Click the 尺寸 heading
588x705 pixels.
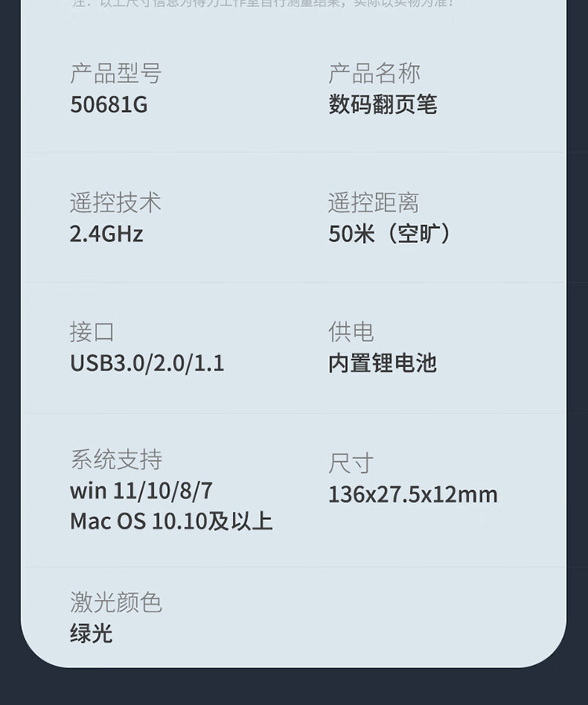[350, 463]
